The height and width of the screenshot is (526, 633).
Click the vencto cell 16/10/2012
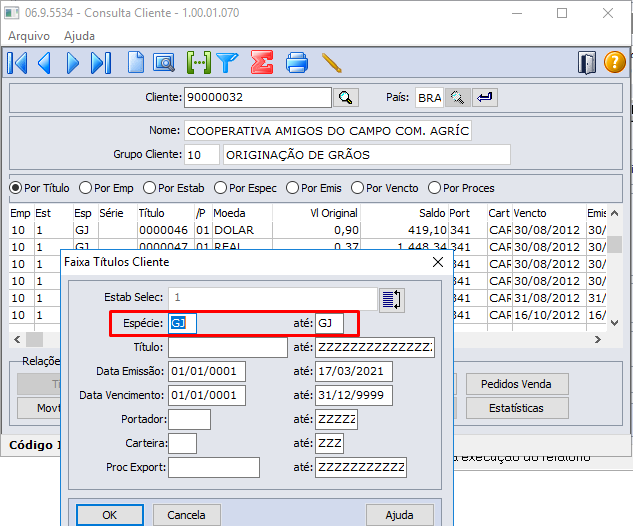point(547,315)
